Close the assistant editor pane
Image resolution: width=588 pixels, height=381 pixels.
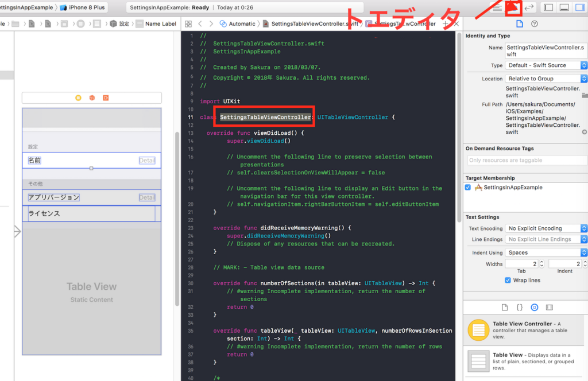pyautogui.click(x=456, y=24)
